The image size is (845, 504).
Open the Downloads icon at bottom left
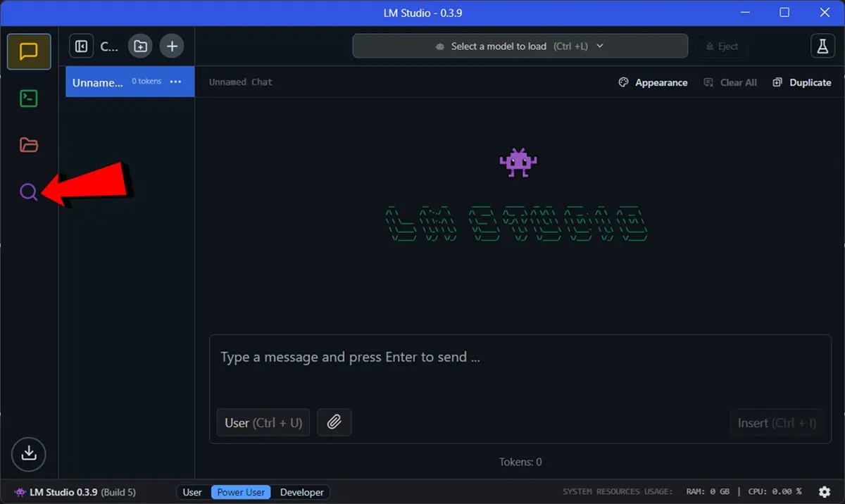click(x=29, y=453)
